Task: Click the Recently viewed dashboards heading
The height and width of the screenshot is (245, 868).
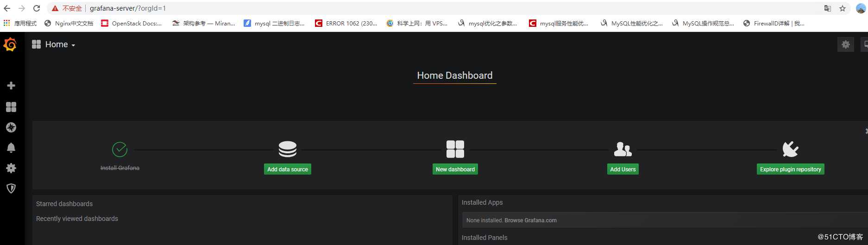Action: tap(77, 219)
